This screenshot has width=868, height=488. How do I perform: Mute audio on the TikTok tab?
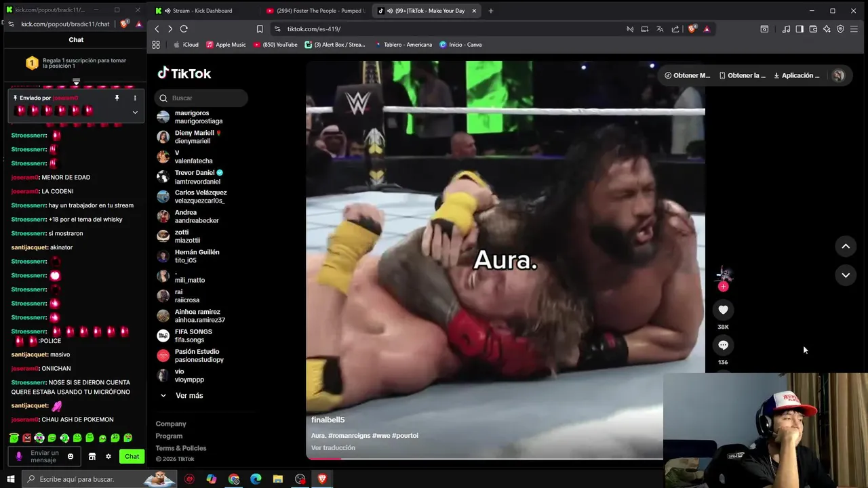[390, 11]
